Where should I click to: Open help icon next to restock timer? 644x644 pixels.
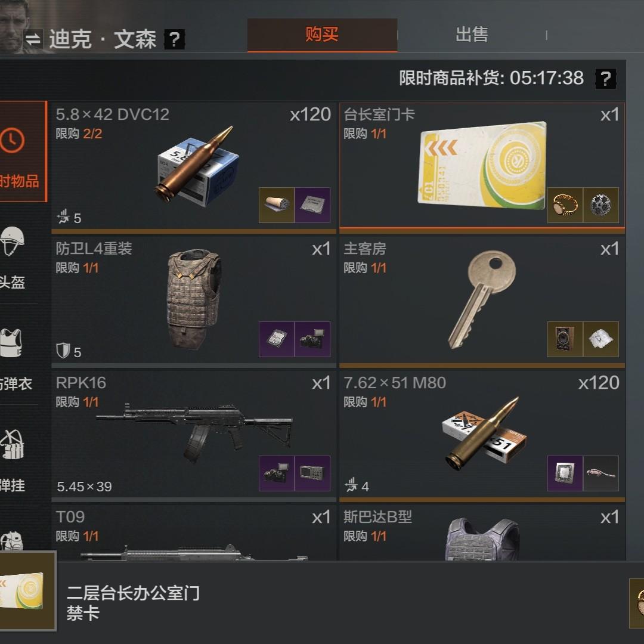(606, 79)
